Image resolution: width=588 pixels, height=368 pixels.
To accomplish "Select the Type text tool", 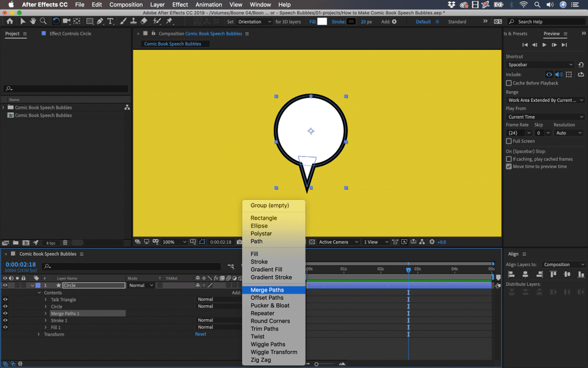I will click(x=110, y=22).
